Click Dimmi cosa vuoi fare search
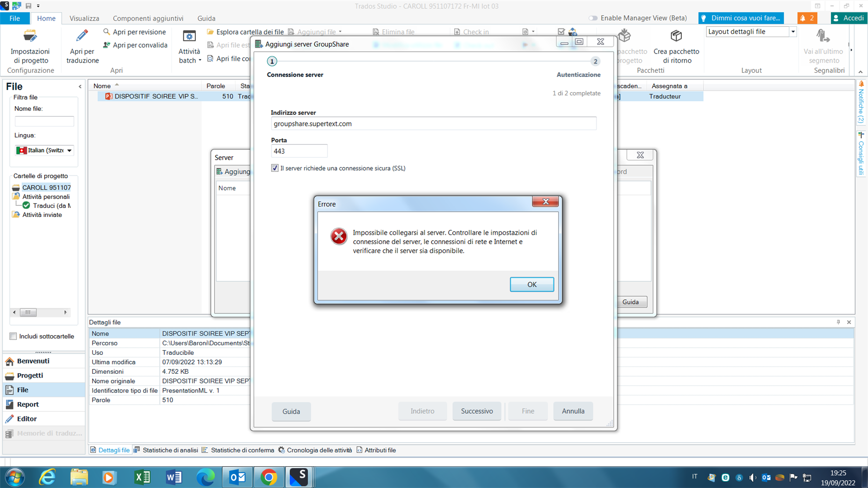 [741, 18]
